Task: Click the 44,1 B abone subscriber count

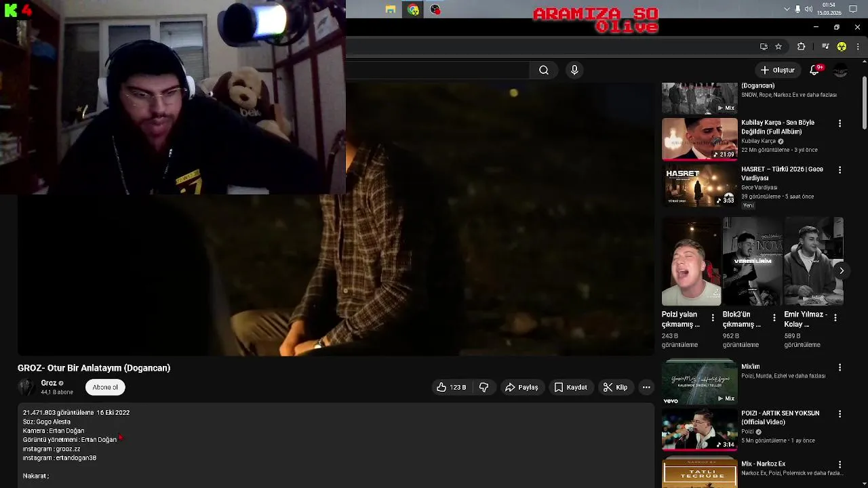Action: click(x=57, y=392)
